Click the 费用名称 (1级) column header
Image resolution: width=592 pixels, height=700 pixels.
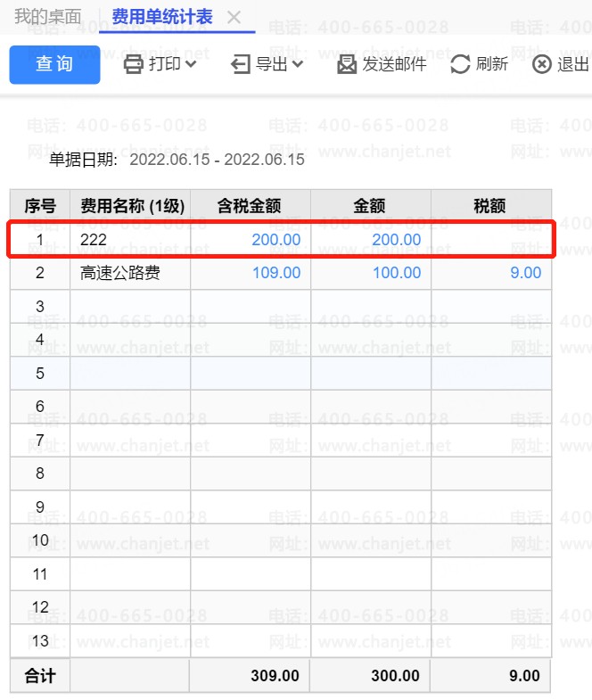(x=132, y=207)
